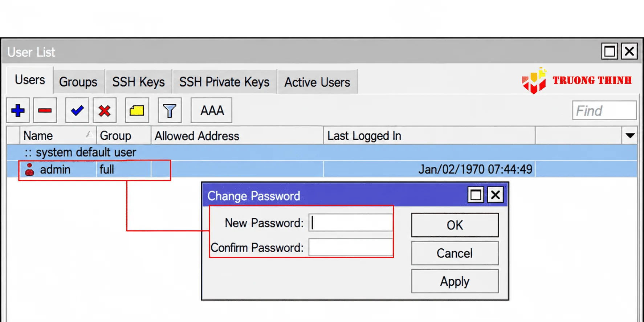The width and height of the screenshot is (644, 322).
Task: Remove selected user with minus icon
Action: pos(45,110)
